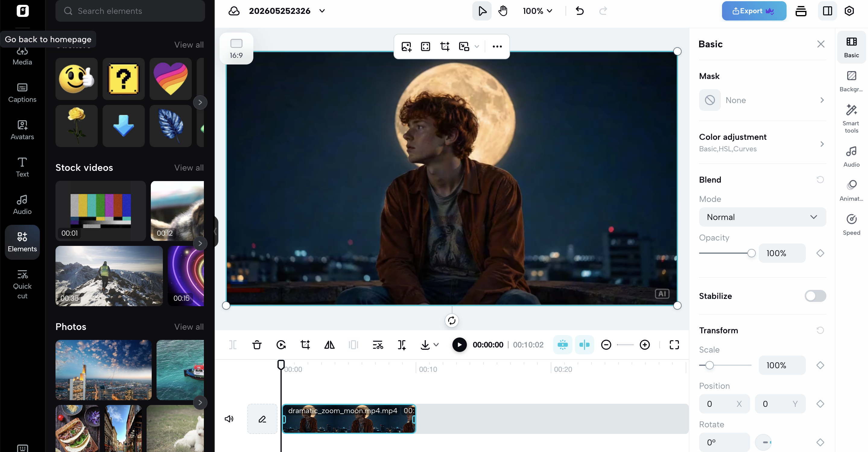Close the Basic panel
Image resolution: width=868 pixels, height=452 pixels.
(820, 44)
